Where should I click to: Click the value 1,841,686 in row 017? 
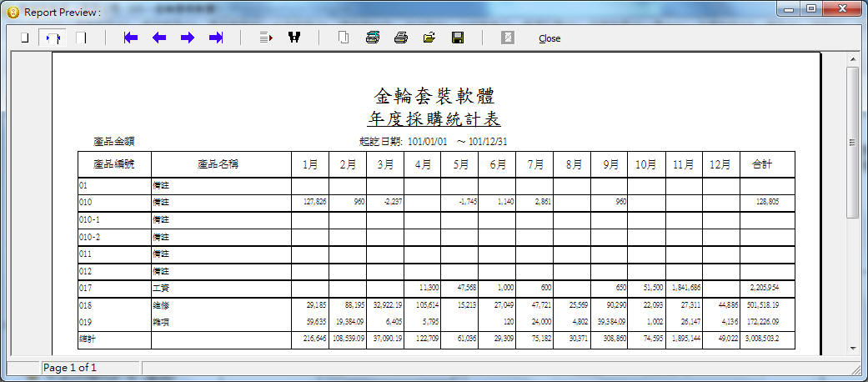(686, 289)
